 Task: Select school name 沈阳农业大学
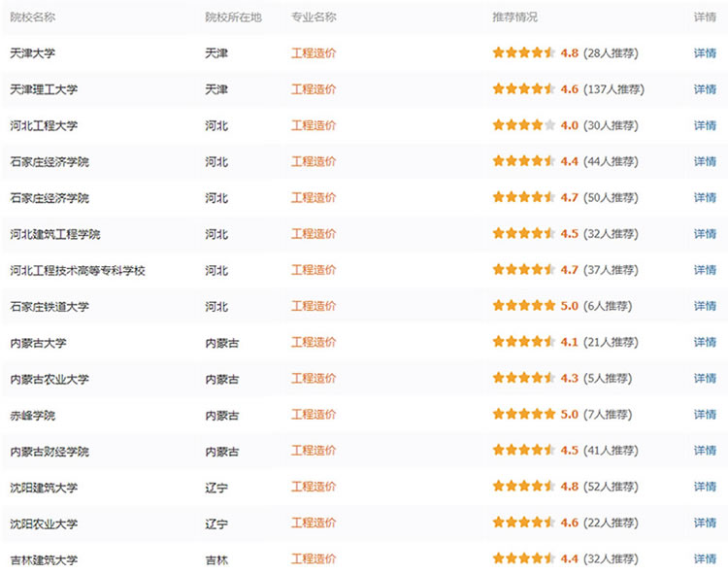pos(44,523)
